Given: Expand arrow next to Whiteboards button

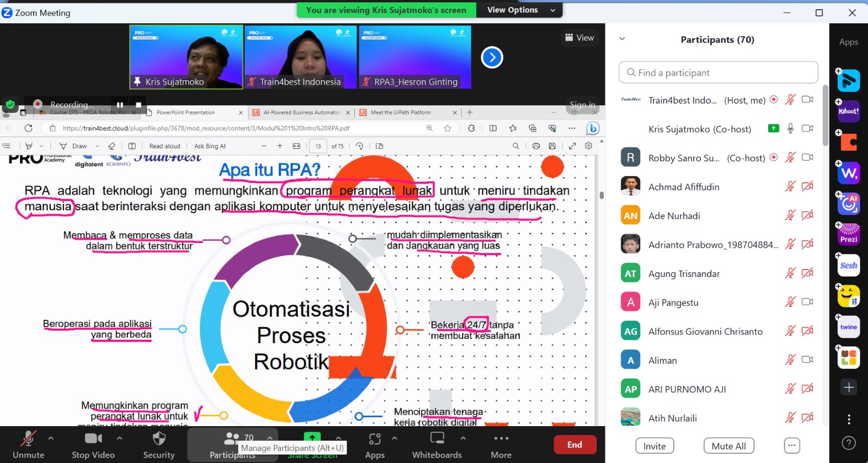Looking at the screenshot, I should pyautogui.click(x=463, y=438).
